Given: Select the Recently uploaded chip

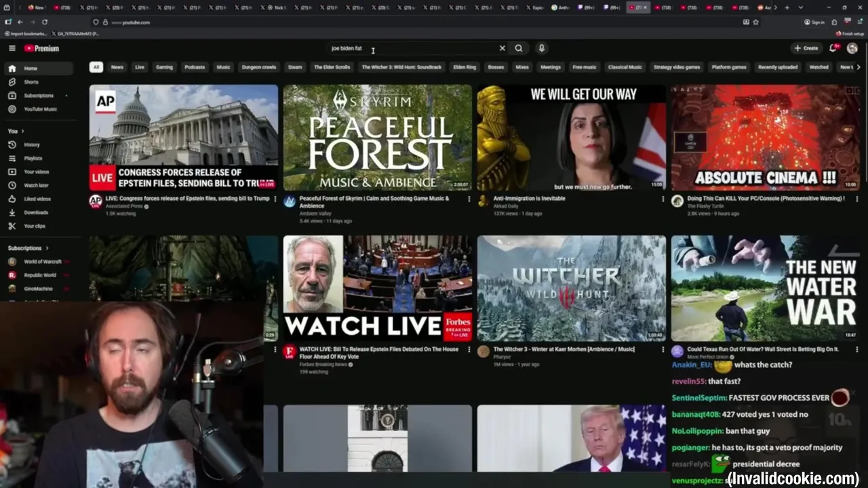Looking at the screenshot, I should pos(778,67).
